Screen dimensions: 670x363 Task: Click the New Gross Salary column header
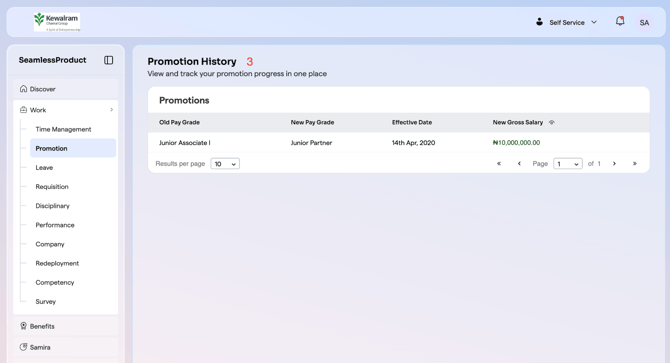[517, 122]
